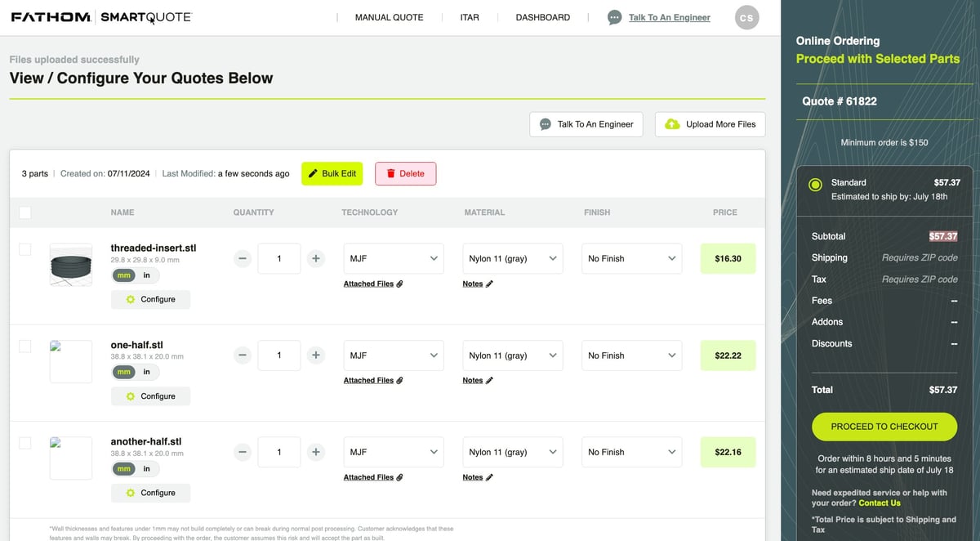Viewport: 980px width, 541px height.
Task: Switch threaded-insert.stl units to inches
Action: point(147,275)
